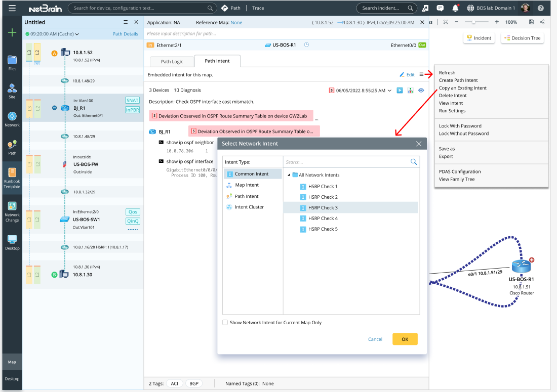The width and height of the screenshot is (557, 392).
Task: Switch to the Path Intent tab
Action: coord(217,61)
